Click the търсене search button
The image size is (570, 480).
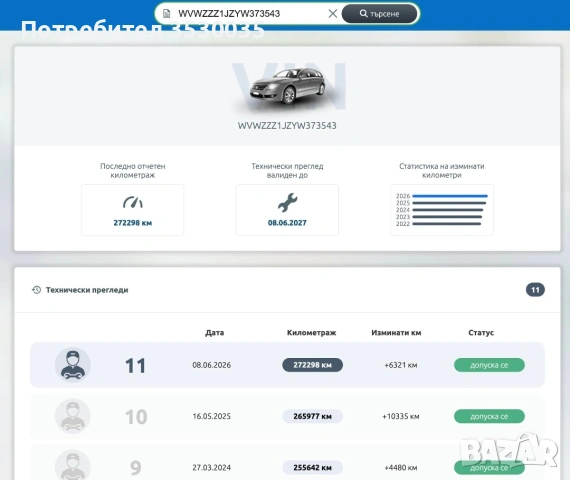(380, 14)
